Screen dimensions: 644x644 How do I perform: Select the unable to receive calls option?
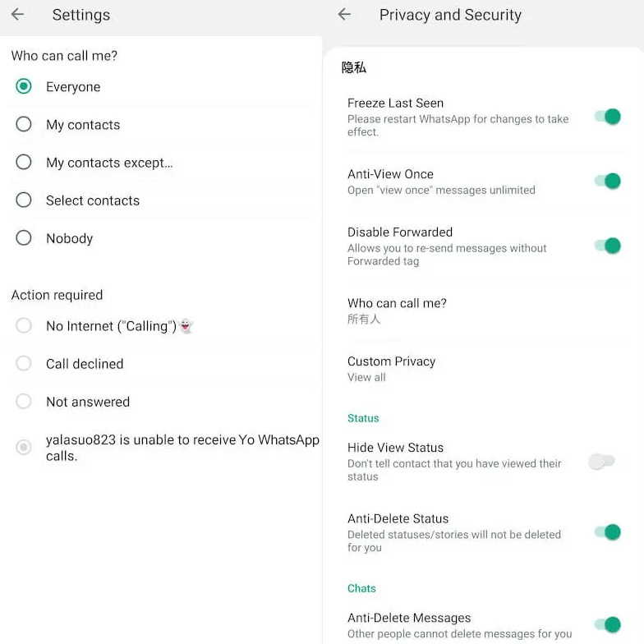(24, 447)
